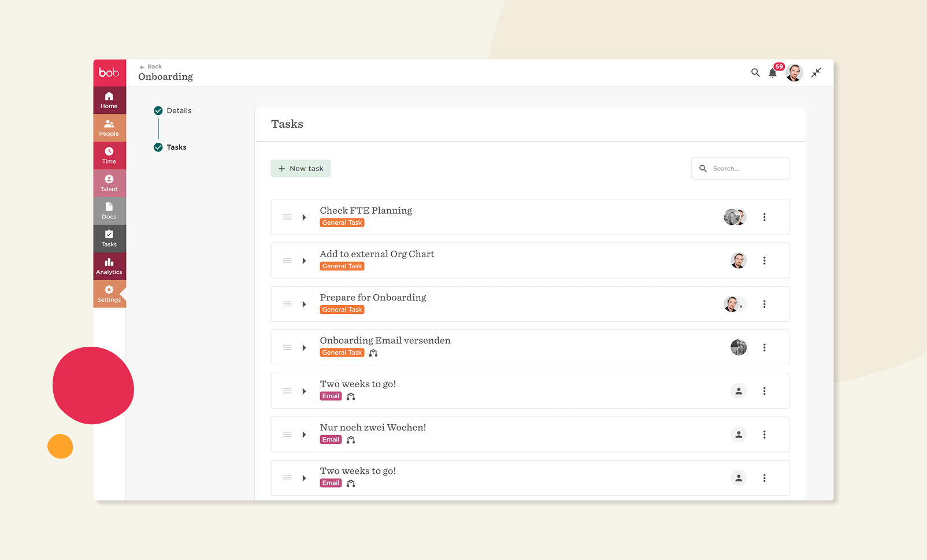Image resolution: width=927 pixels, height=560 pixels.
Task: Click the Check FTE Planning title
Action: (366, 210)
